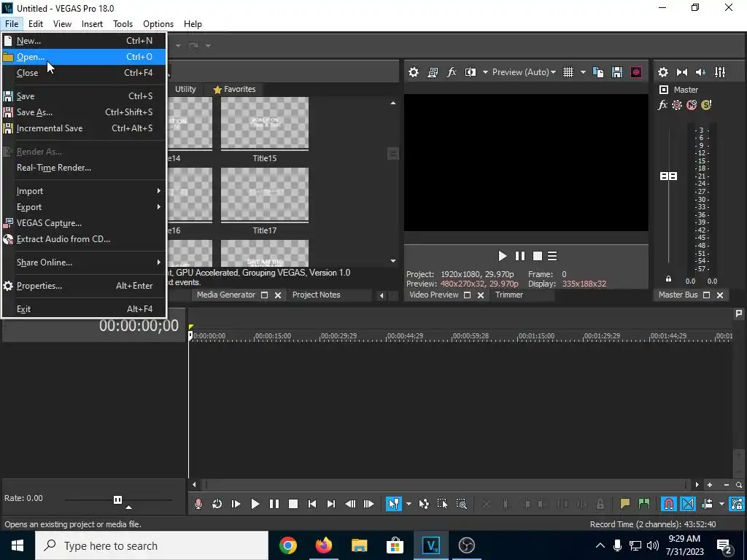Select Normal Edit tool
The height and width of the screenshot is (560, 747).
point(394,504)
